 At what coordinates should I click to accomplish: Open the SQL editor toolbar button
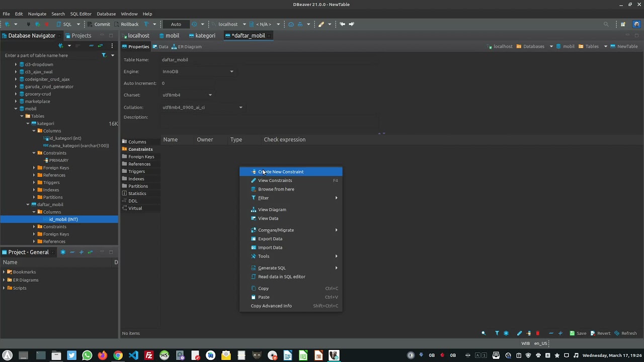63,24
